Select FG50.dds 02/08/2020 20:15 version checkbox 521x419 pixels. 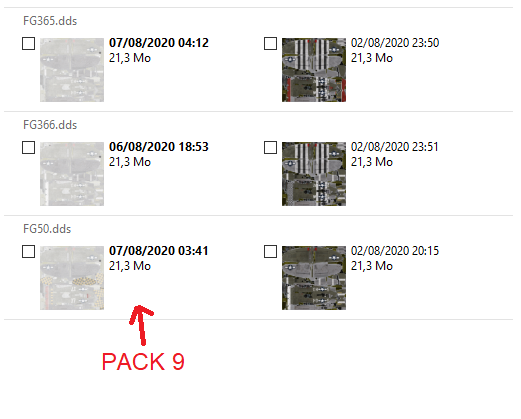pos(270,251)
